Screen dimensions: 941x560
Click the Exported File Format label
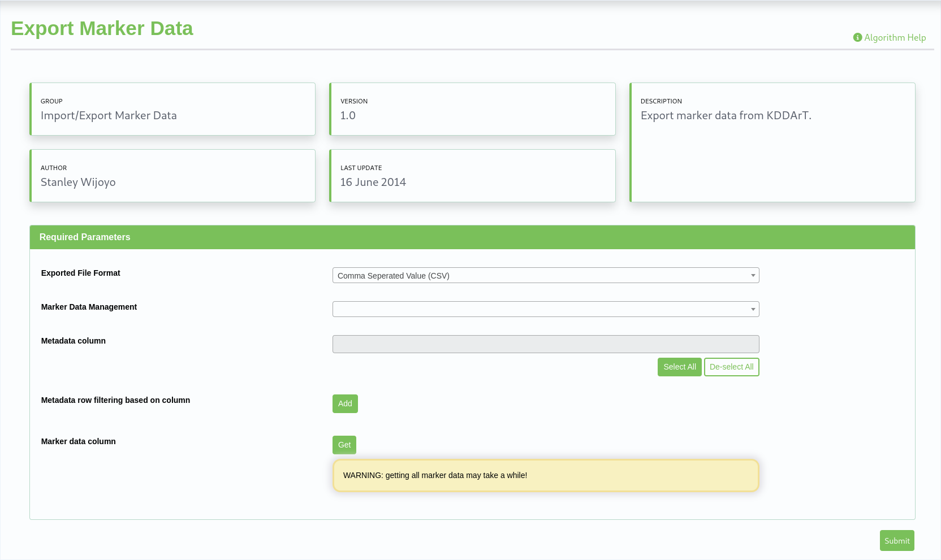pos(81,273)
